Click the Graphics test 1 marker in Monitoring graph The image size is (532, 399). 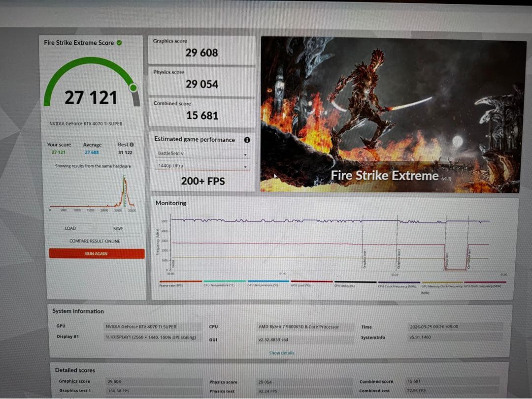365,260
